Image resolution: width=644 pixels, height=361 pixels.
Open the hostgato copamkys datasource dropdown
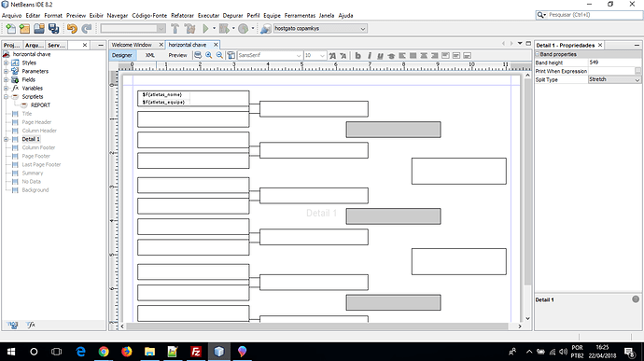[363, 29]
